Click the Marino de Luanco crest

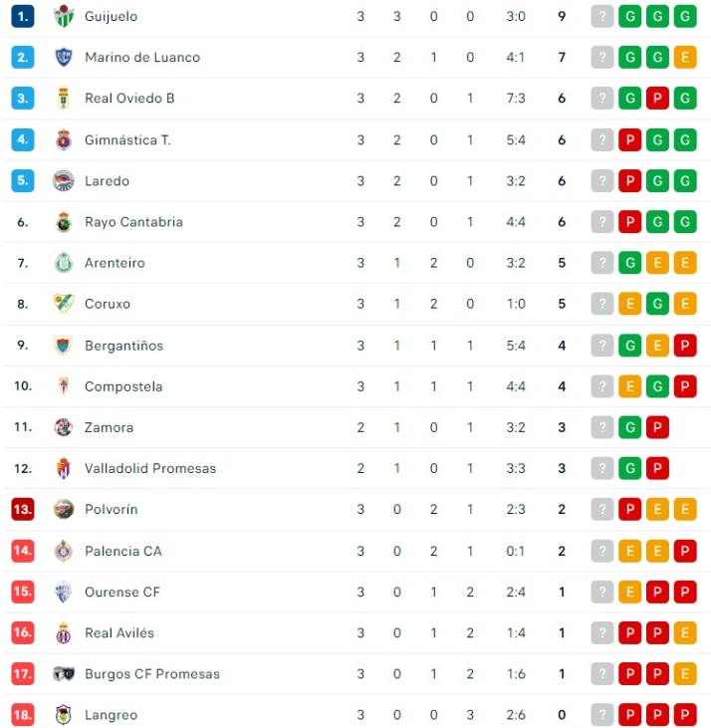point(64,58)
